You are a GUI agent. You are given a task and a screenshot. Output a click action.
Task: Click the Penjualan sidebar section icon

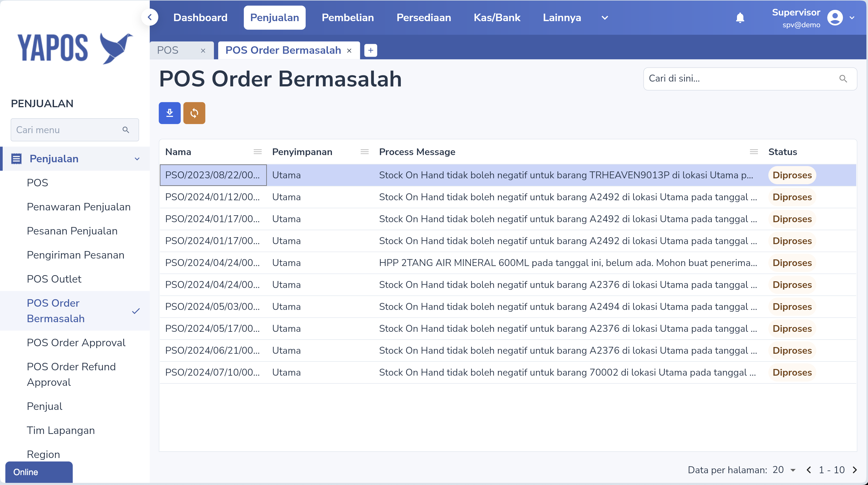click(17, 159)
